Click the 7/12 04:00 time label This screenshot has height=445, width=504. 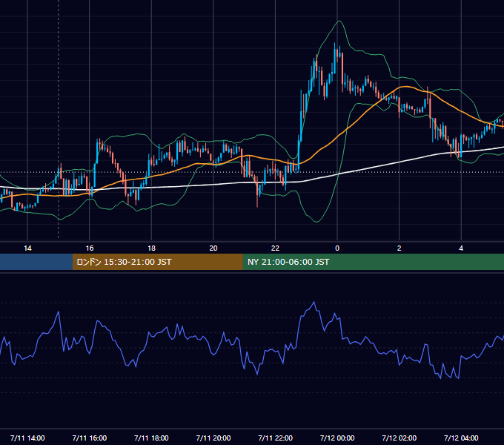coord(461,438)
